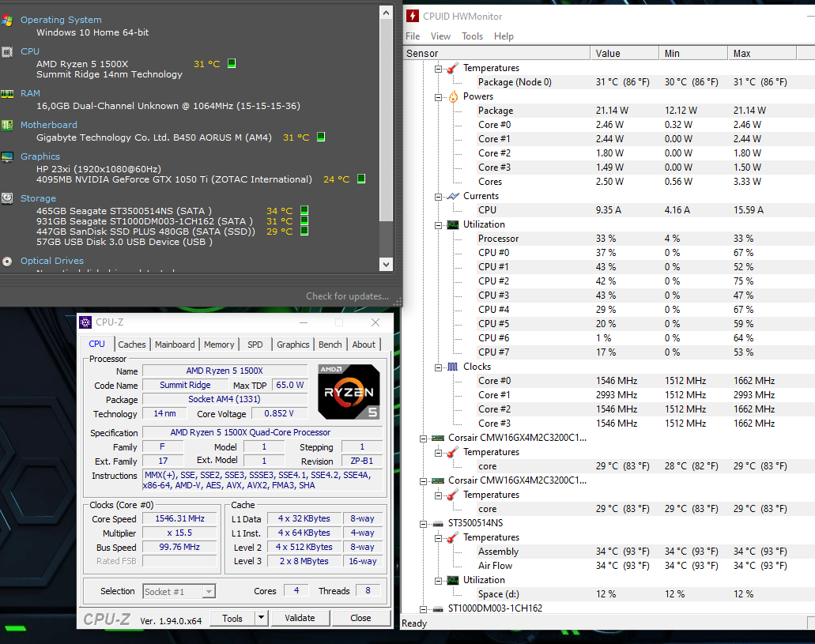
Task: Click the drive icon beside ST3500514NS in HWMonitor
Action: [438, 523]
